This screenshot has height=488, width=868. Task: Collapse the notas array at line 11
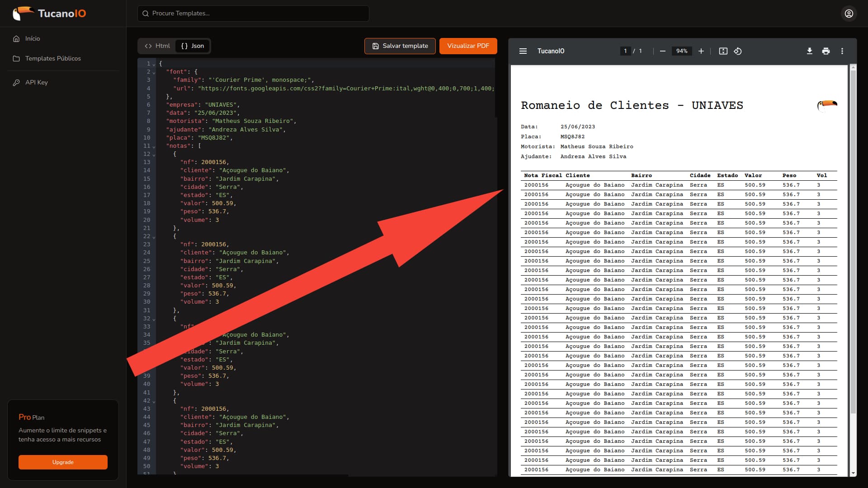tap(154, 146)
